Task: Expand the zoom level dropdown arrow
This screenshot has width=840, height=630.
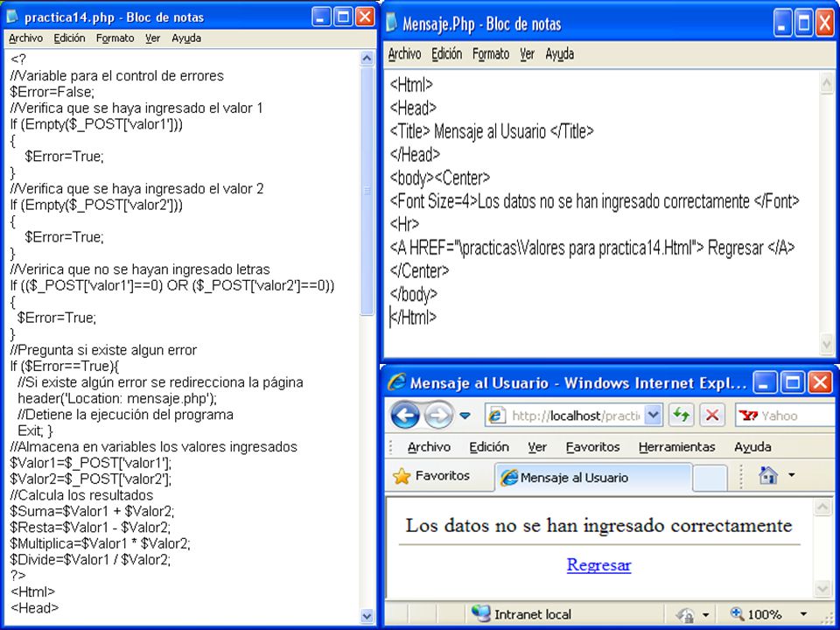Action: 803,614
